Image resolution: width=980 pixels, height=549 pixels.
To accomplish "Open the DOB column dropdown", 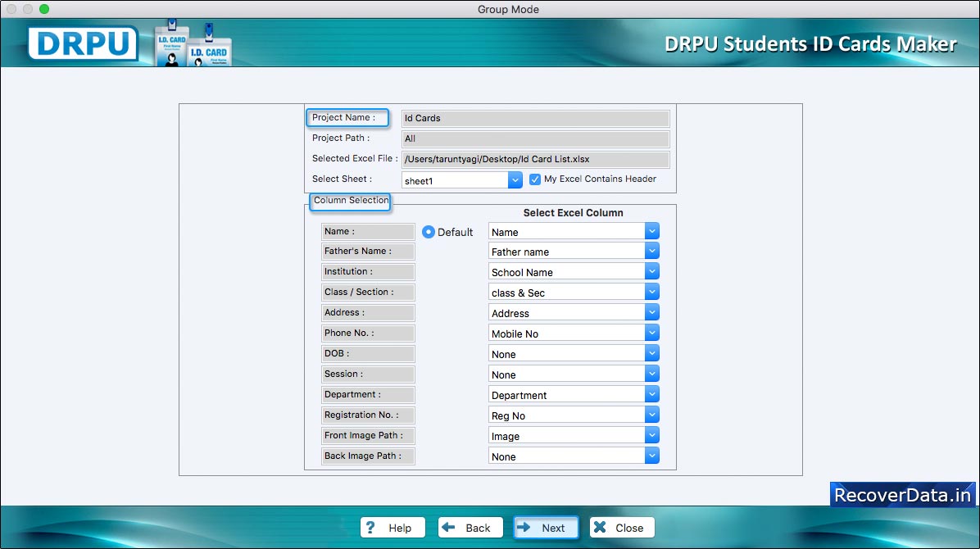I will [652, 354].
